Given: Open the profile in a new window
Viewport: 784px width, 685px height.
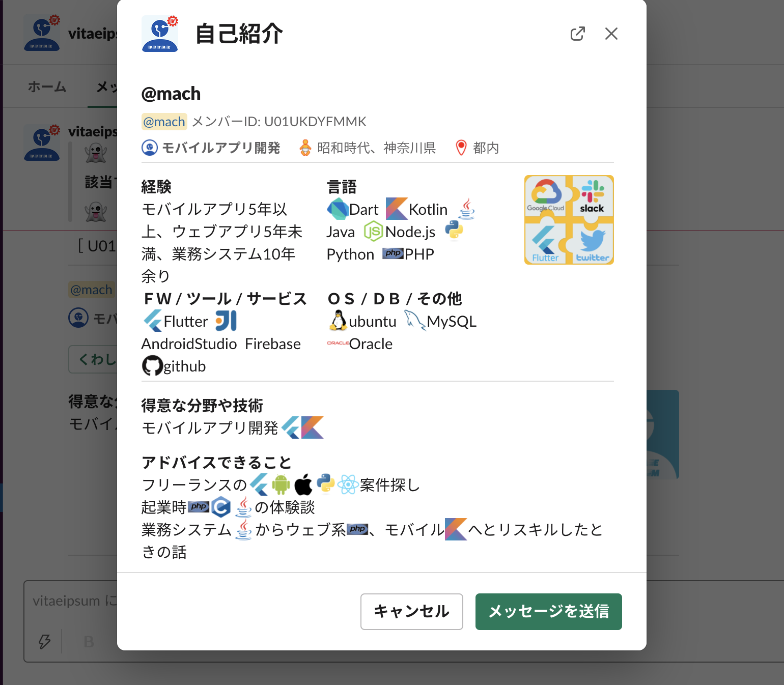Looking at the screenshot, I should pos(578,34).
